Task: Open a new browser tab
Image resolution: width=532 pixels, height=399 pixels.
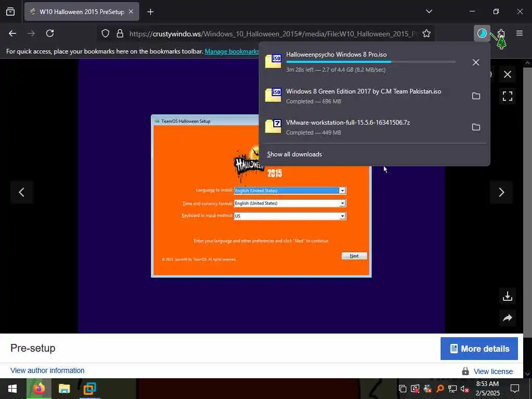Action: [150, 12]
